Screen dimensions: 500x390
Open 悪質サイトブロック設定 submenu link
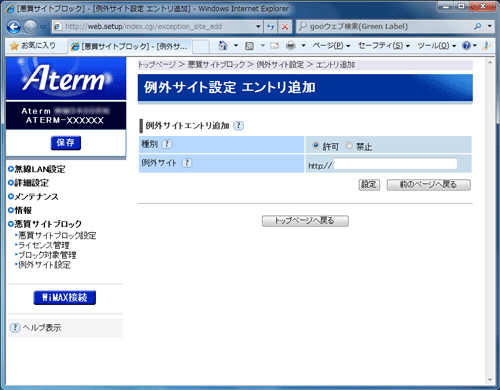pos(56,236)
